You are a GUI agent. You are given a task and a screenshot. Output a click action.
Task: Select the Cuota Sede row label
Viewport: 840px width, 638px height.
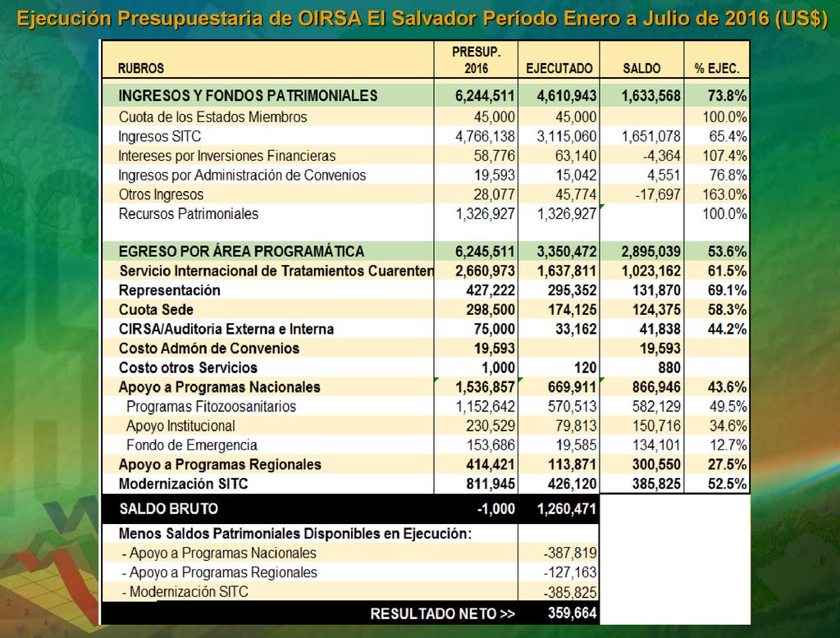pos(156,310)
